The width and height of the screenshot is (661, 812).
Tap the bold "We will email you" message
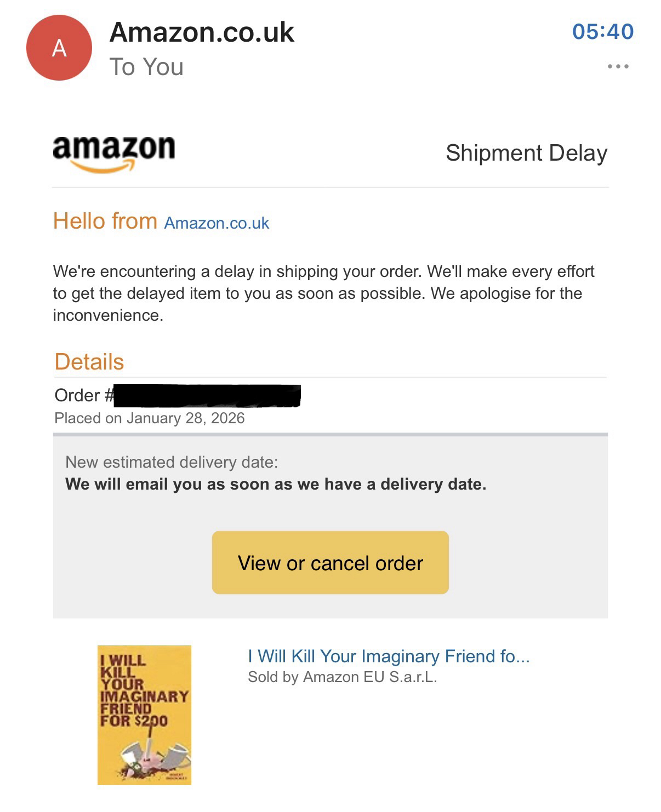coord(275,484)
